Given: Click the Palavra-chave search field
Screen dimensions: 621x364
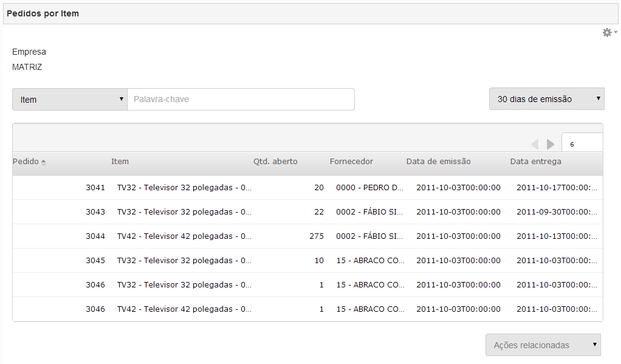Looking at the screenshot, I should 241,99.
